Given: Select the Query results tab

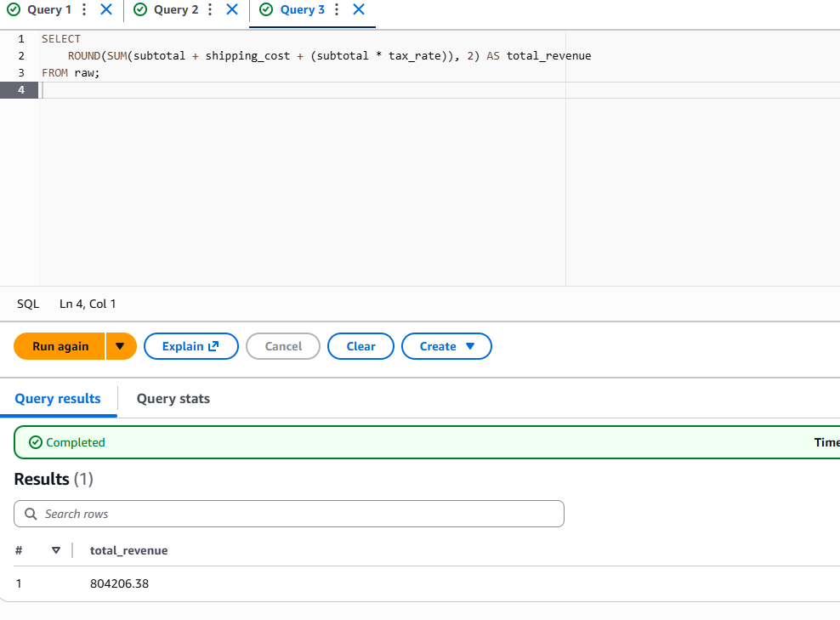Looking at the screenshot, I should coord(58,399).
